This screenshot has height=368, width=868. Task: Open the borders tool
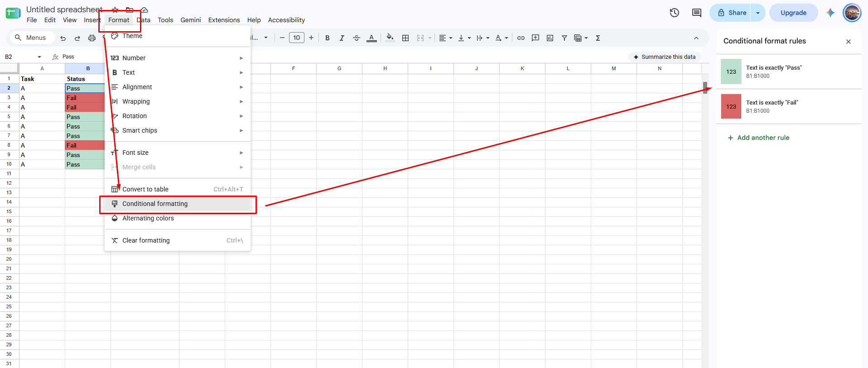(405, 38)
